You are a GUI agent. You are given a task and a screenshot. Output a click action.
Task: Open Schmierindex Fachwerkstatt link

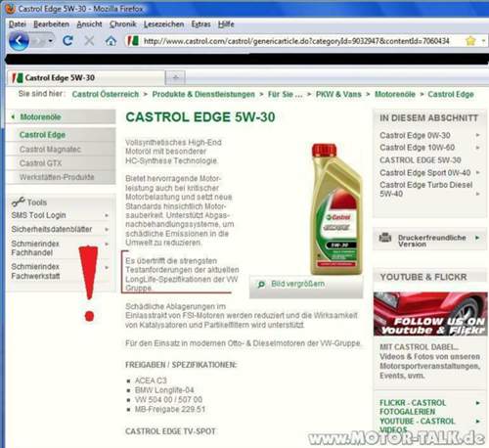pyautogui.click(x=35, y=271)
